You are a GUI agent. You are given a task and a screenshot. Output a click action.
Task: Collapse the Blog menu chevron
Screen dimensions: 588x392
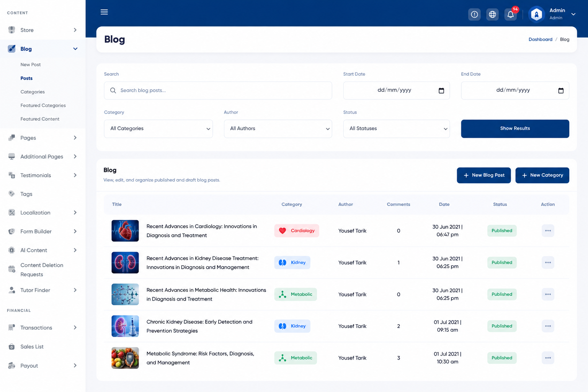point(75,49)
